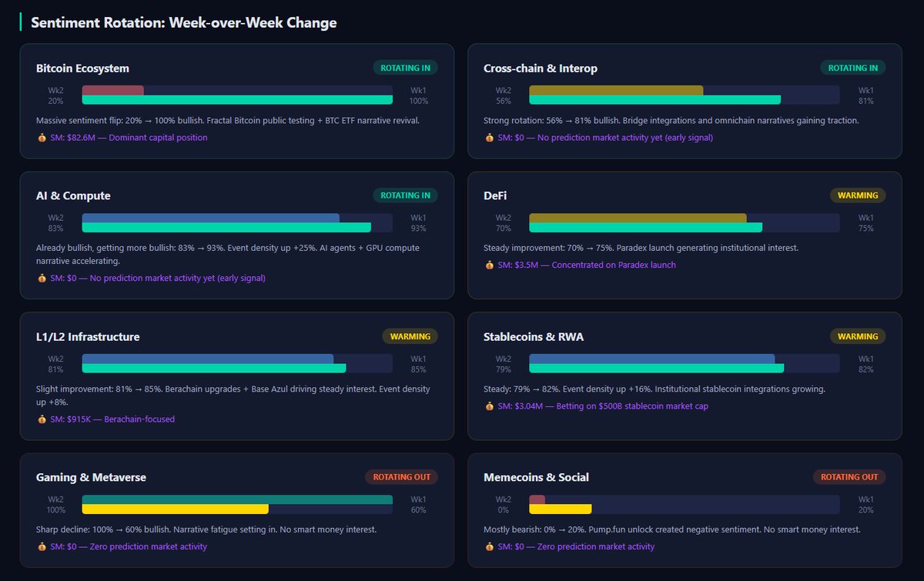Click the 'Memecoins & Social' card title
The height and width of the screenshot is (581, 924).
coord(537,478)
